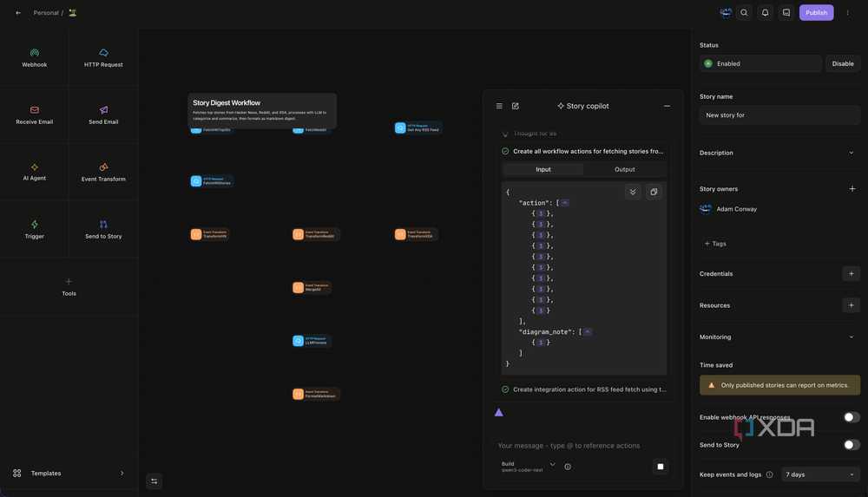868x497 pixels.
Task: Minimize the Story copilot panel
Action: click(667, 106)
